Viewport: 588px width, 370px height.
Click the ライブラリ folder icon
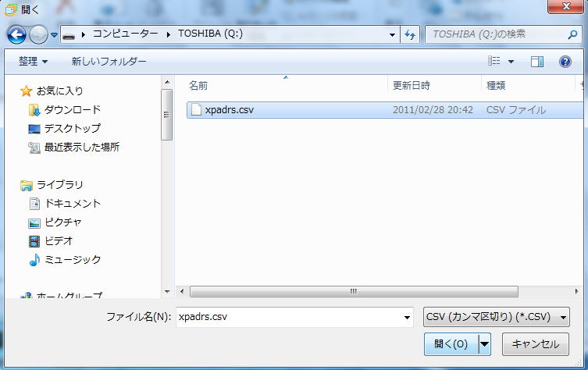point(27,185)
